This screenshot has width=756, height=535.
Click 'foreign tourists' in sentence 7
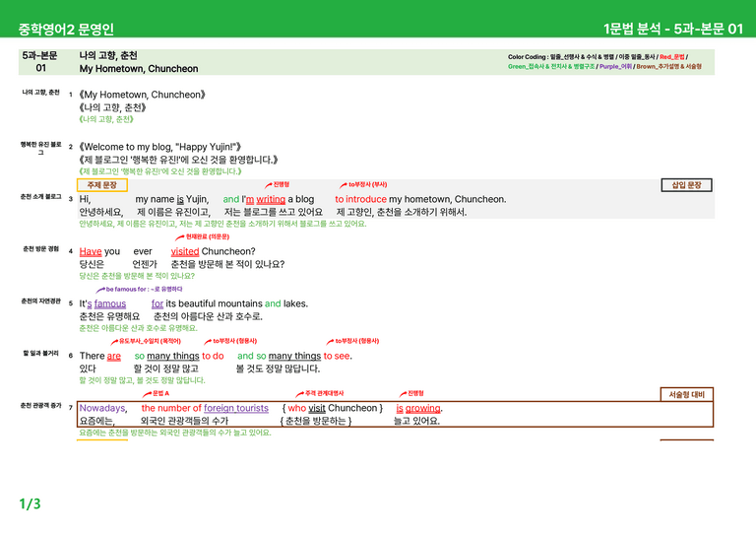pos(236,408)
